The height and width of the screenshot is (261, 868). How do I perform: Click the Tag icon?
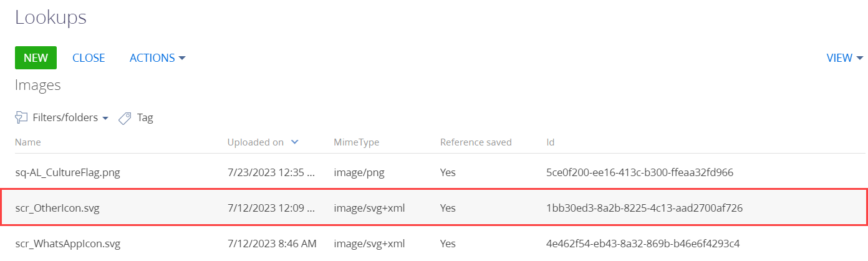click(x=125, y=117)
